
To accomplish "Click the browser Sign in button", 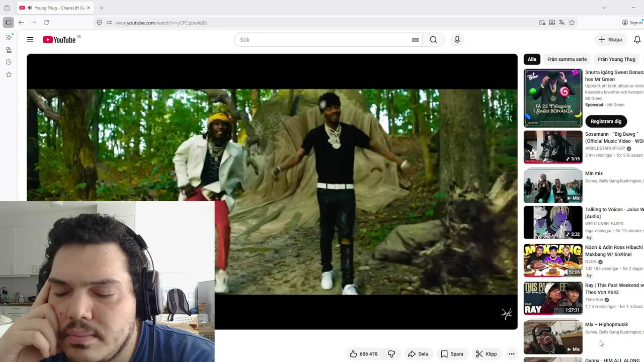I will [632, 23].
